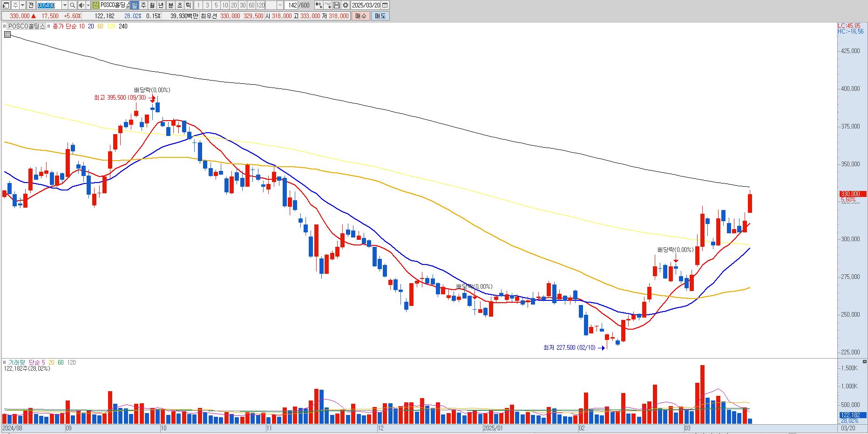The width and height of the screenshot is (868, 434).
Task: Select the 30 interval preset button
Action: tap(243, 5)
